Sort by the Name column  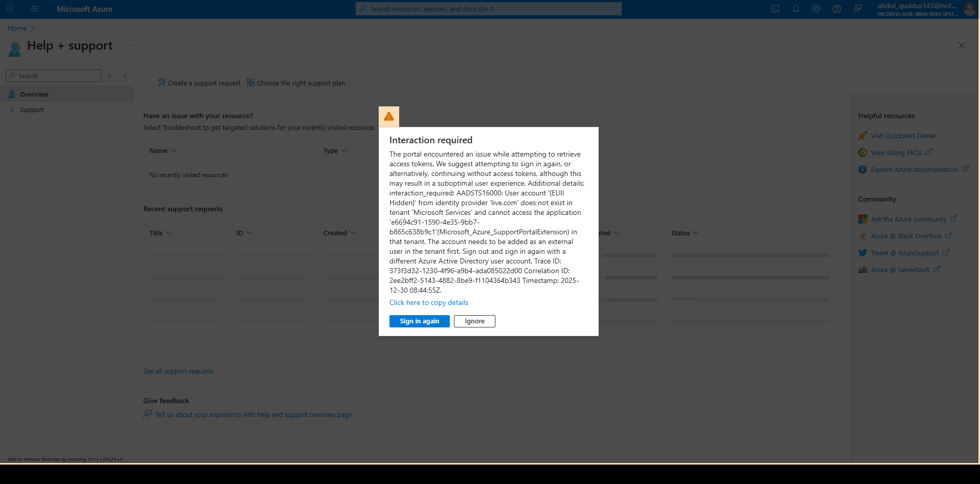pyautogui.click(x=163, y=150)
